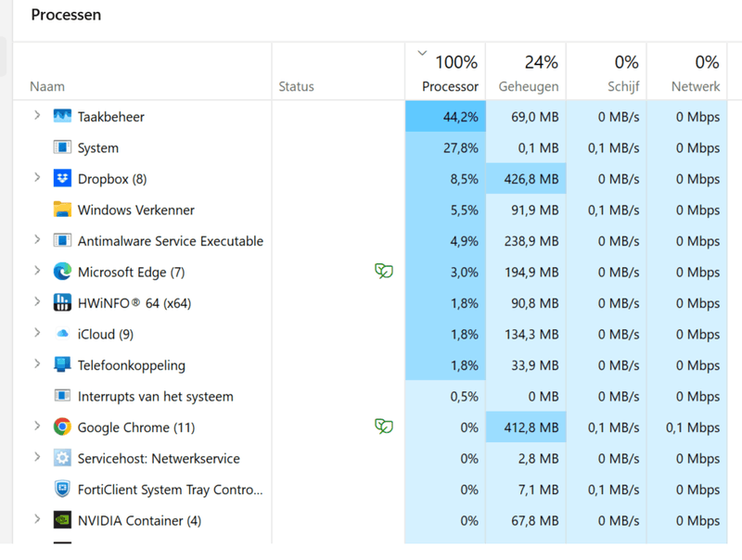
Task: Click the Interrupts van het systeem icon
Action: point(62,395)
